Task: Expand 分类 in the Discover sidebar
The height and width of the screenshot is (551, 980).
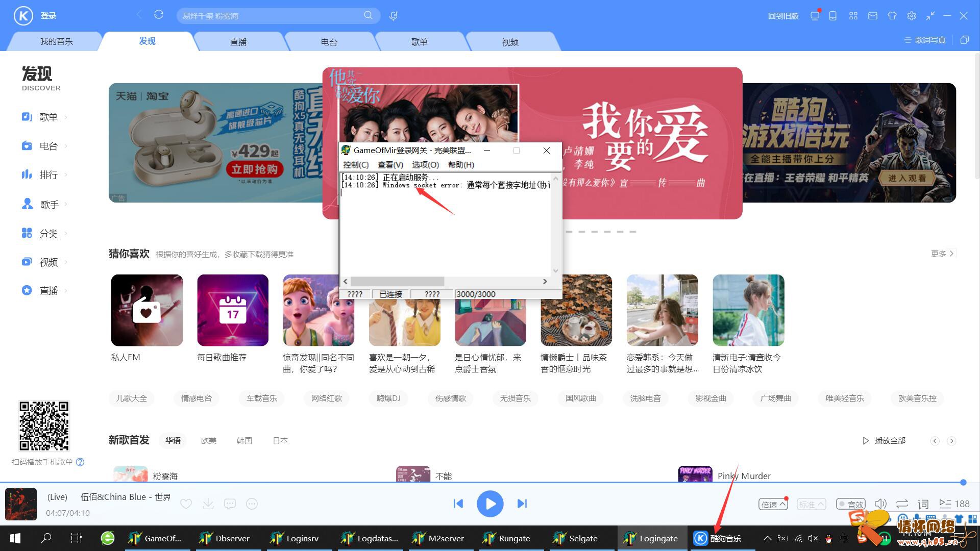Action: pos(45,233)
